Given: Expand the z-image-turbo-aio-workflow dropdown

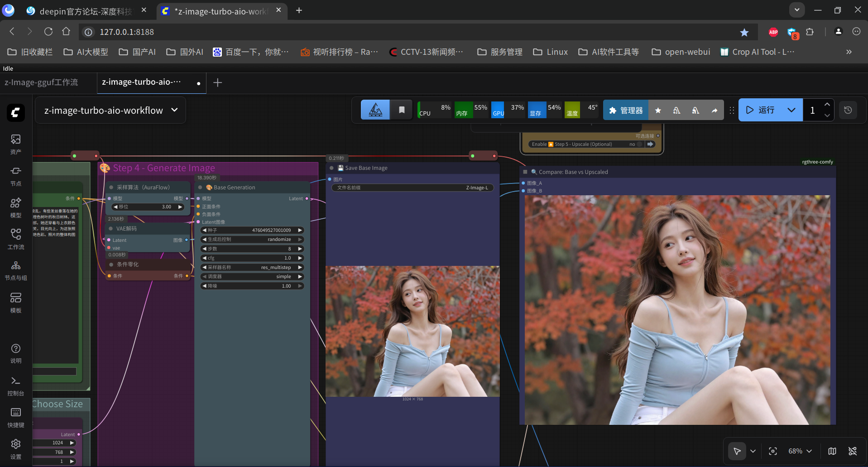Looking at the screenshot, I should click(x=175, y=110).
